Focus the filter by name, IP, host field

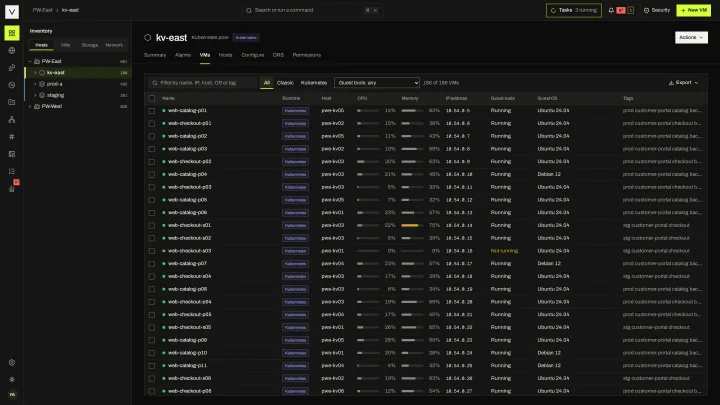click(x=203, y=83)
